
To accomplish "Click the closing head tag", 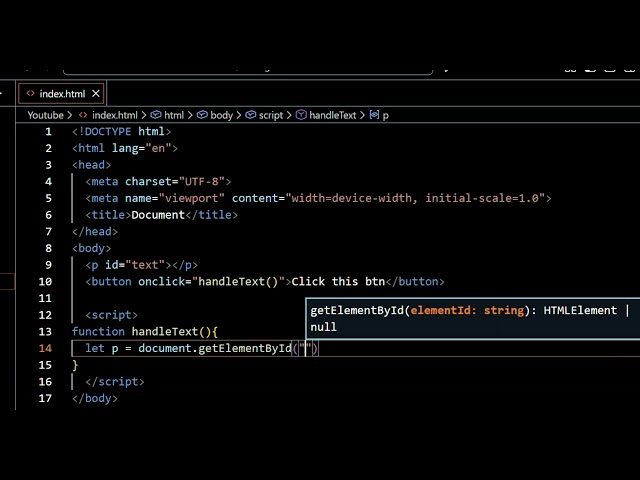I will [x=95, y=232].
